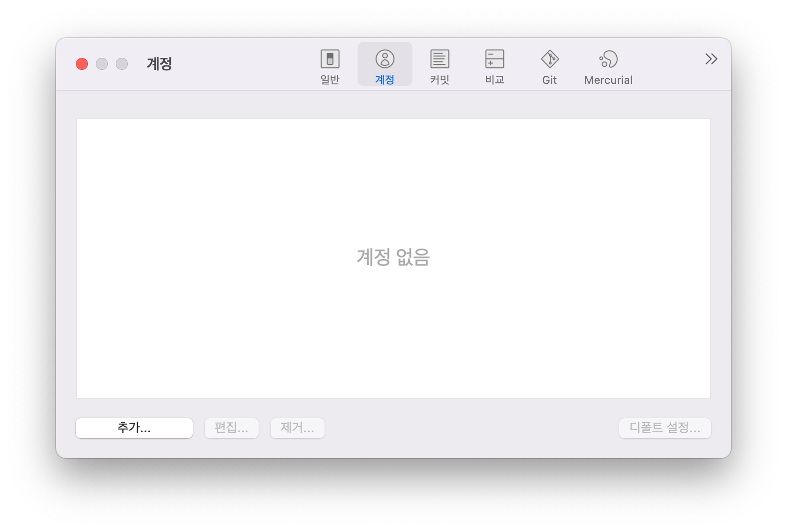Close the 계정 preferences window
Viewport: 787px width, 532px height.
82,64
